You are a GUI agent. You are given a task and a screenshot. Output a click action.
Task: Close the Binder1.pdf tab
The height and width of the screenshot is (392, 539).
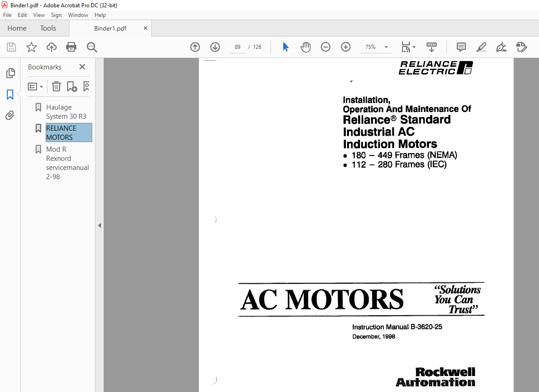point(145,28)
